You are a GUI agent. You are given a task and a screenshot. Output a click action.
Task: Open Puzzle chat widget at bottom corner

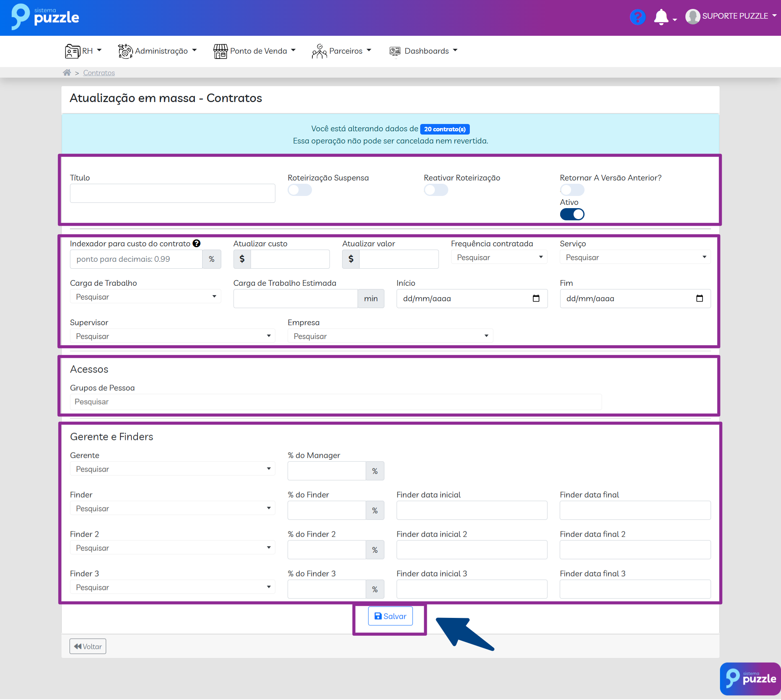750,678
